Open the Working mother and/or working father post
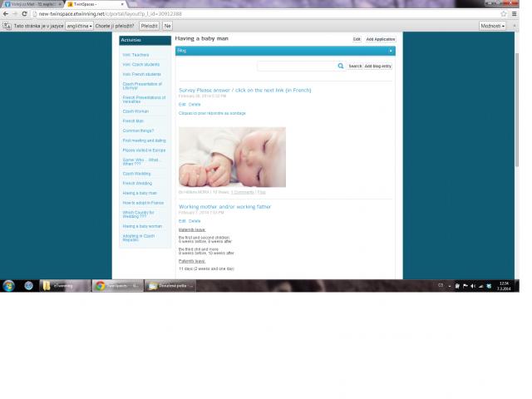 (225, 207)
